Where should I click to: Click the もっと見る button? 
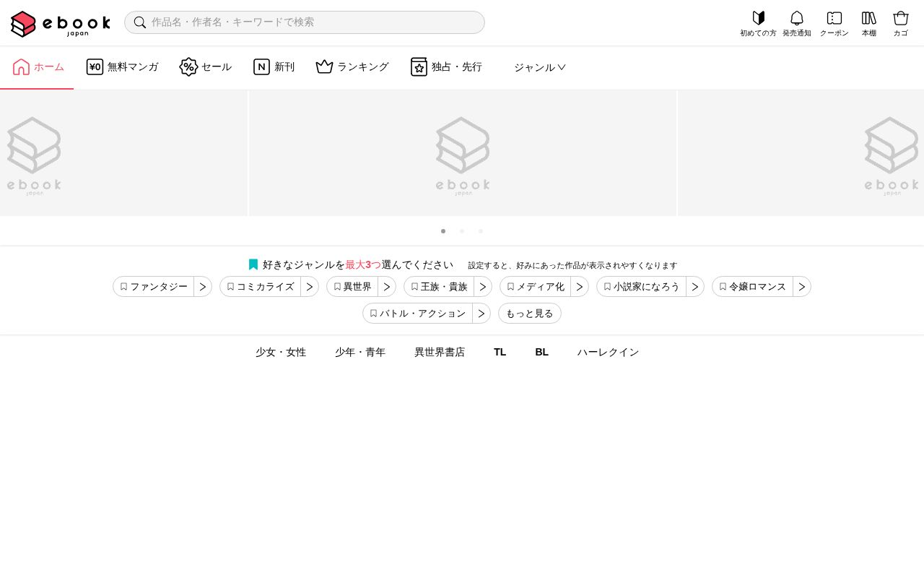click(x=530, y=314)
